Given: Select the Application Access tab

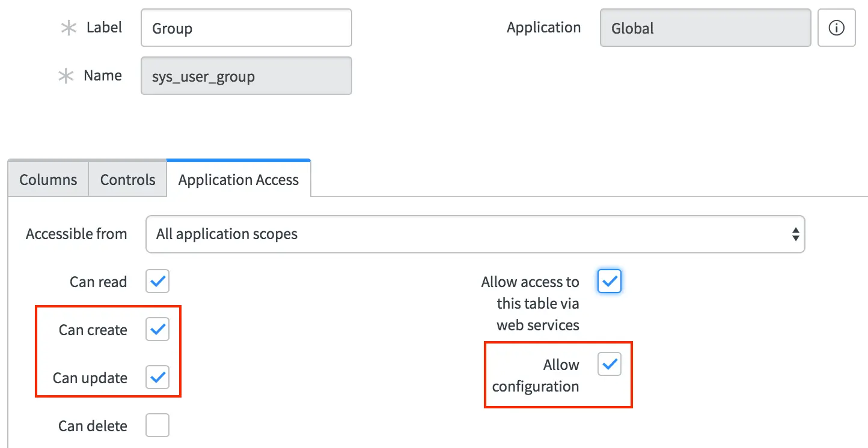Looking at the screenshot, I should point(239,179).
